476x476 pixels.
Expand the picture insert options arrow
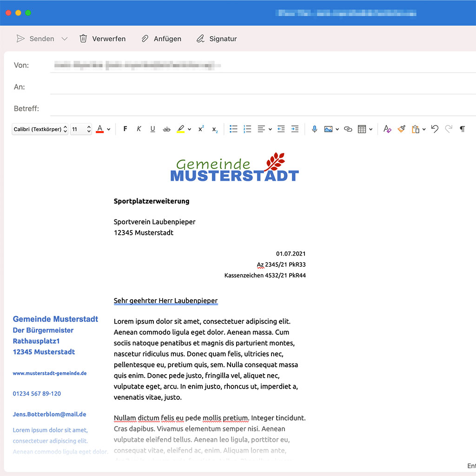click(337, 129)
